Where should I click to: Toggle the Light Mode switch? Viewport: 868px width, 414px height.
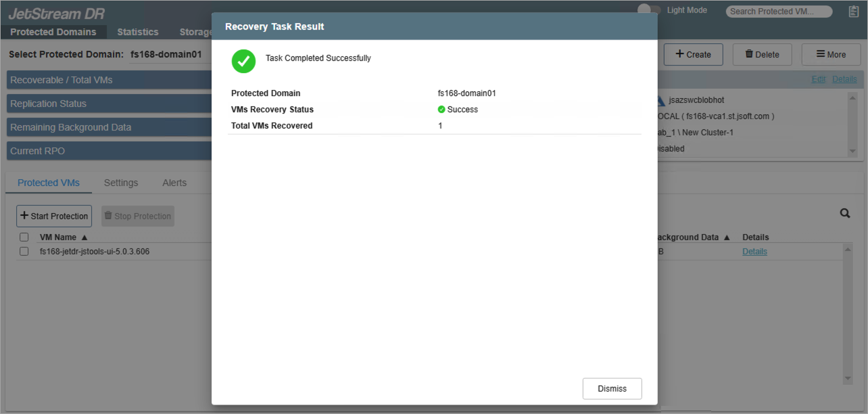pyautogui.click(x=650, y=10)
